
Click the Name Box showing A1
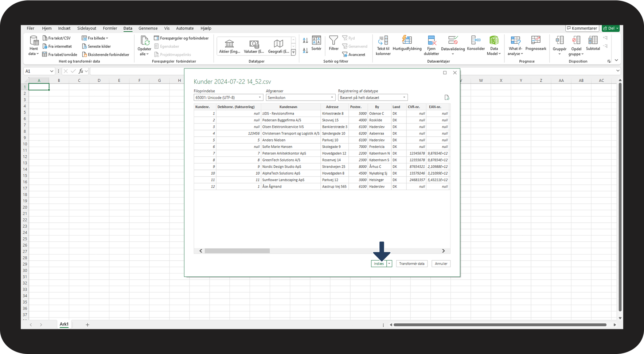36,71
